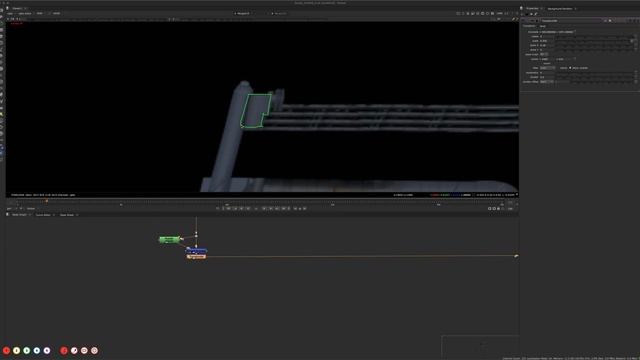Click the green roto shape in the viewer
The height and width of the screenshot is (360, 640).
point(256,111)
